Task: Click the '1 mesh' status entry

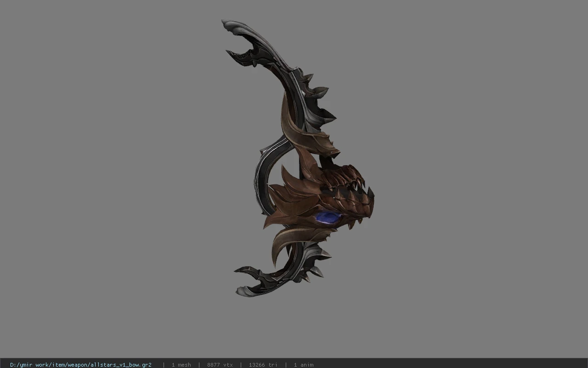Action: pyautogui.click(x=181, y=365)
